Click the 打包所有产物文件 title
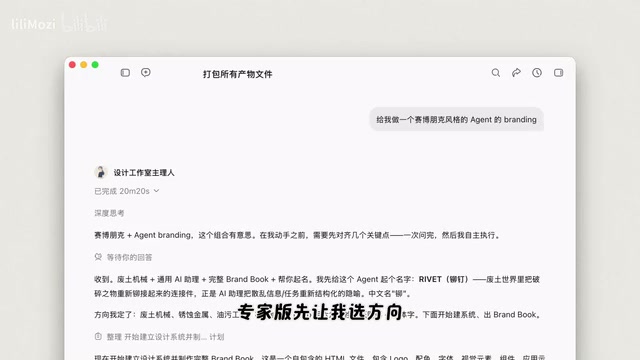640x360 pixels. pyautogui.click(x=238, y=74)
